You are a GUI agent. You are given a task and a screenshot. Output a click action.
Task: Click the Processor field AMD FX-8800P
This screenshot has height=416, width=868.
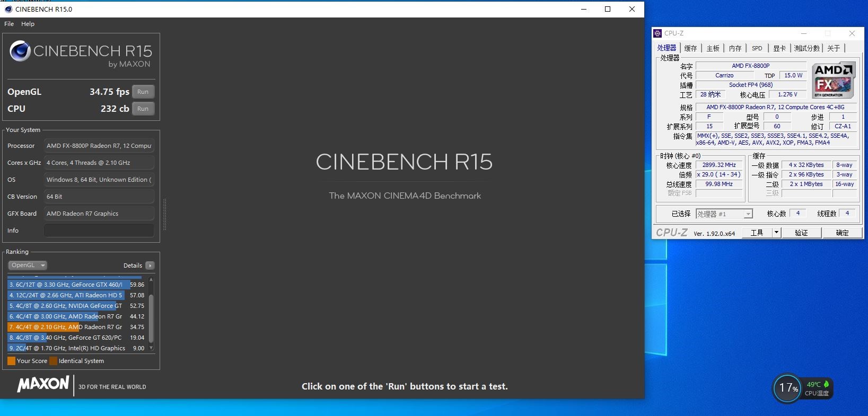tap(99, 146)
